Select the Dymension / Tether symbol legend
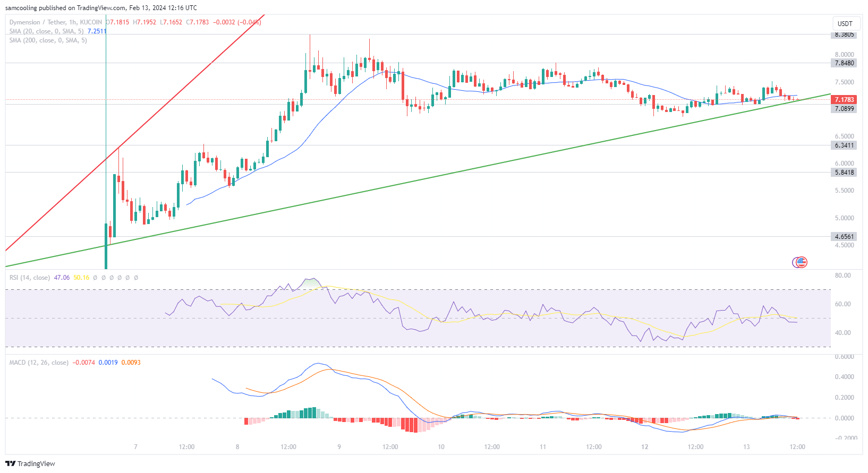The width and height of the screenshot is (868, 473). pyautogui.click(x=56, y=22)
